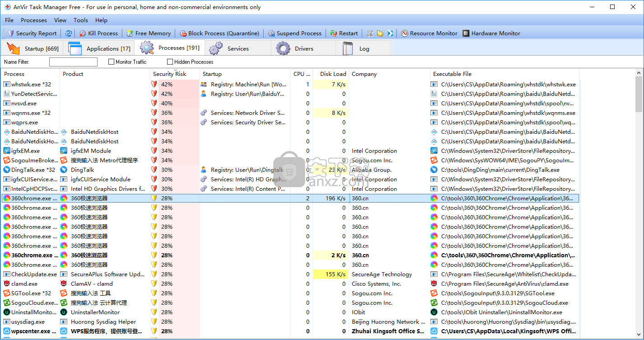Click the Name Filter input field

point(73,62)
